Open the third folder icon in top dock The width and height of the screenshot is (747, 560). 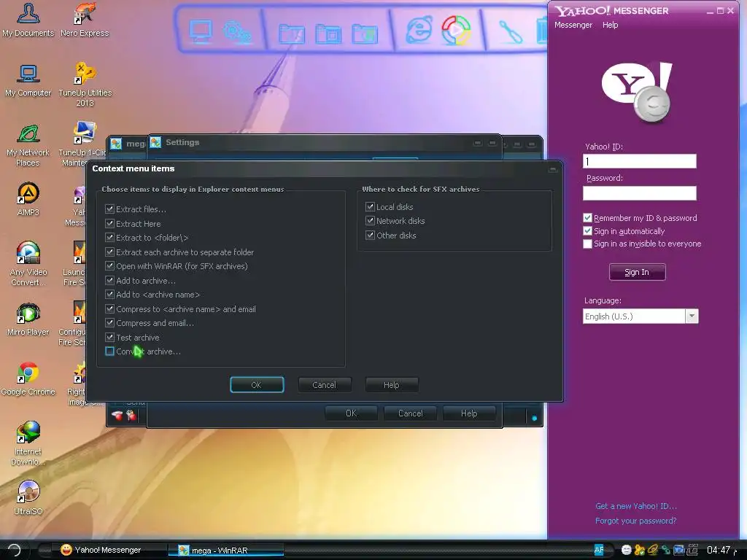click(365, 34)
